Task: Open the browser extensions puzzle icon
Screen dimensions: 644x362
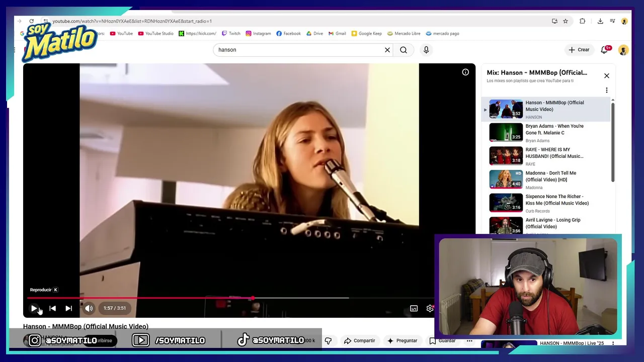Action: click(582, 21)
